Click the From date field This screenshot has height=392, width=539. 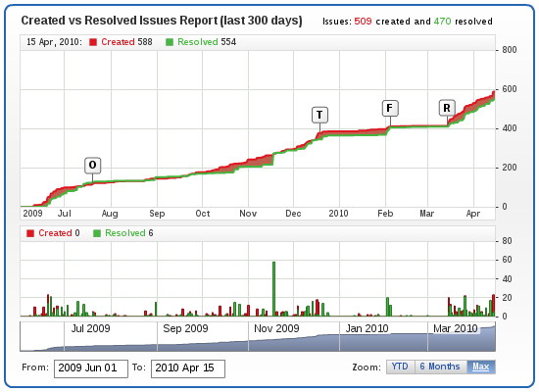click(x=91, y=368)
